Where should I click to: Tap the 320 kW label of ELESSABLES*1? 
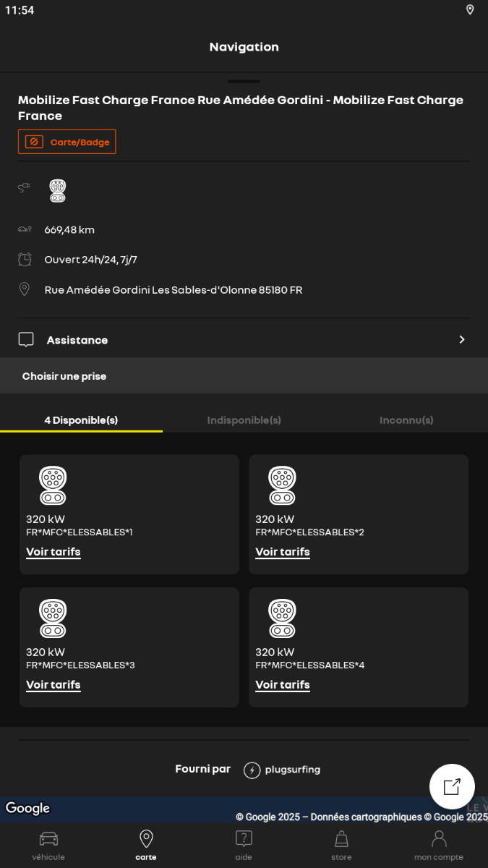[45, 519]
